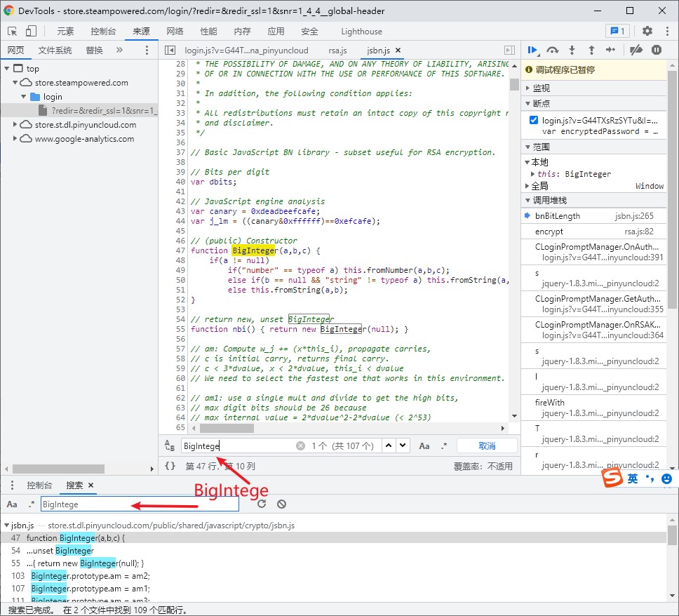
Task: Toggle regular expression in the in-file search
Action: point(444,446)
